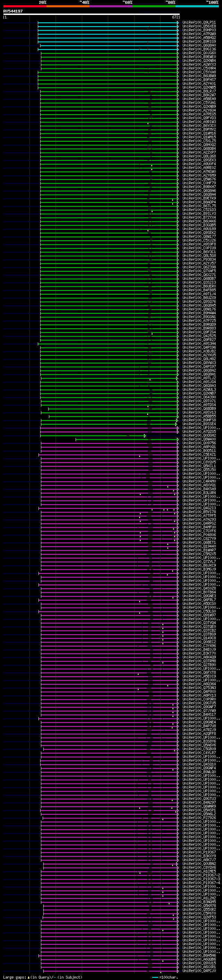Select hit label UniRef100_Q9FVD3

click(x=199, y=118)
